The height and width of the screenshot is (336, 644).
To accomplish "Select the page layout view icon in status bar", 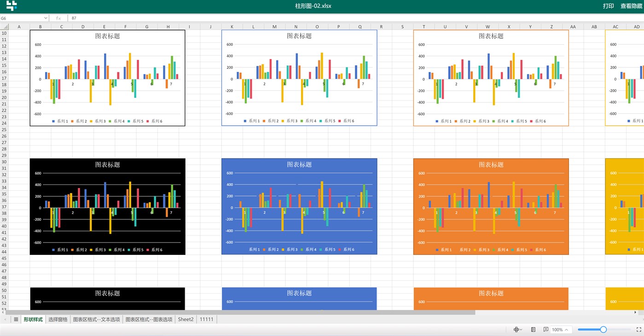I will 516,330.
